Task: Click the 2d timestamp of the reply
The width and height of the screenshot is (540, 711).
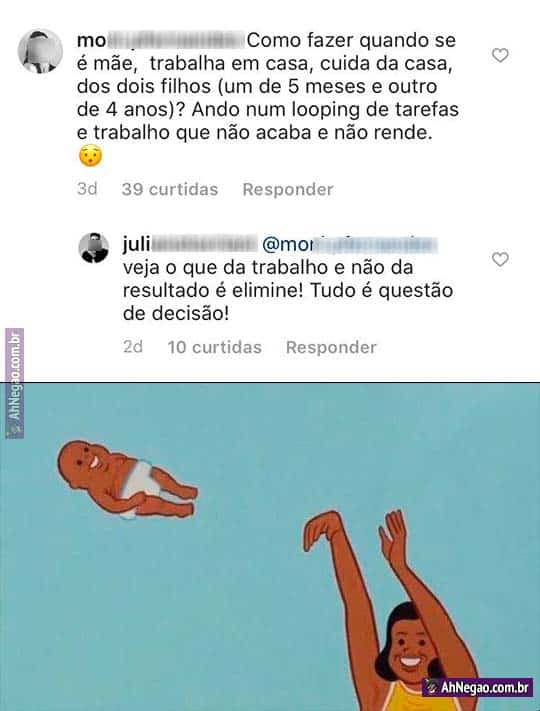Action: click(133, 347)
